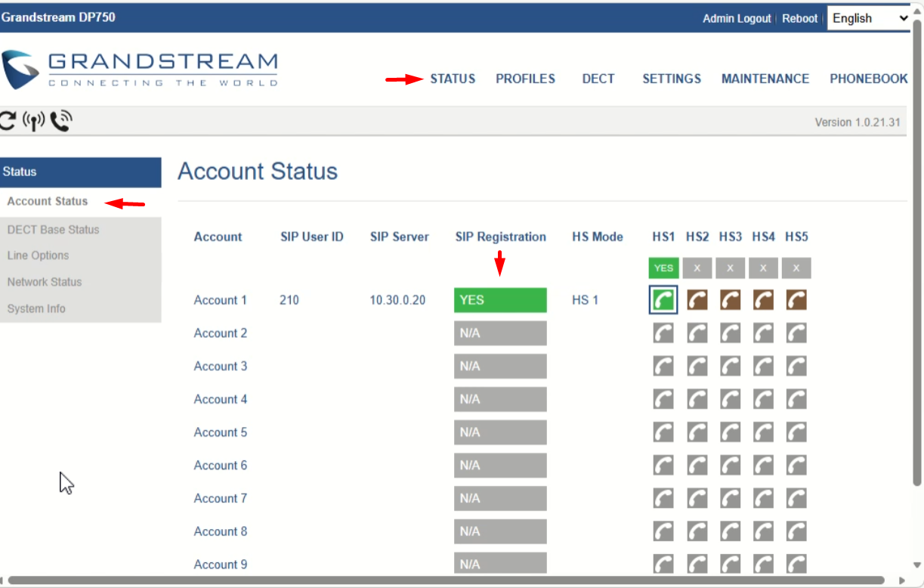Click the Account 2 HS5 handset icon
This screenshot has width=924, height=588.
pos(796,333)
